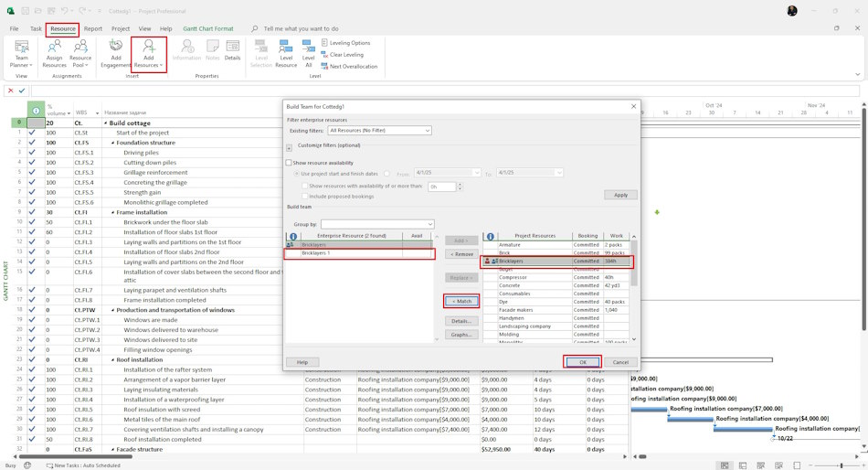Switch to the Task tab
The width and height of the screenshot is (868, 470).
click(x=36, y=28)
